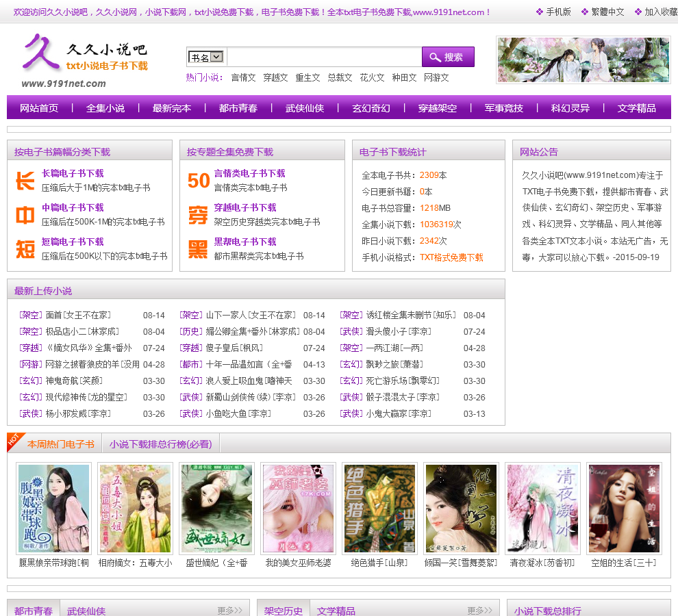Open the 黑帮电子书下载 link

click(x=245, y=242)
